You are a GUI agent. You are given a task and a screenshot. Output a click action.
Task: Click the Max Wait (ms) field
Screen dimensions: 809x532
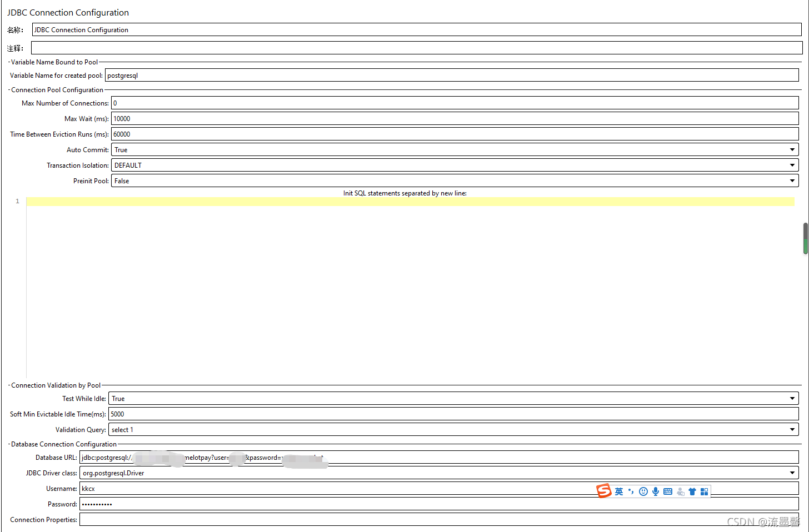[x=455, y=119]
